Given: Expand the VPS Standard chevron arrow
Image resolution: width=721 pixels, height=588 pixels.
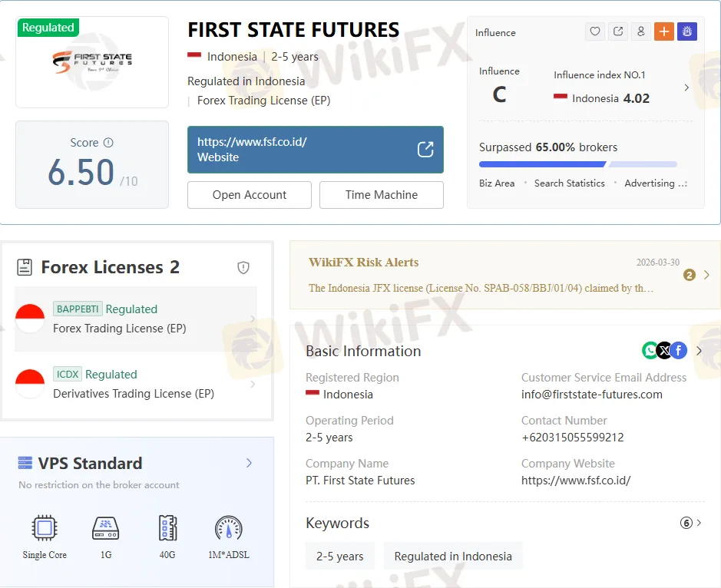Looking at the screenshot, I should click(249, 463).
